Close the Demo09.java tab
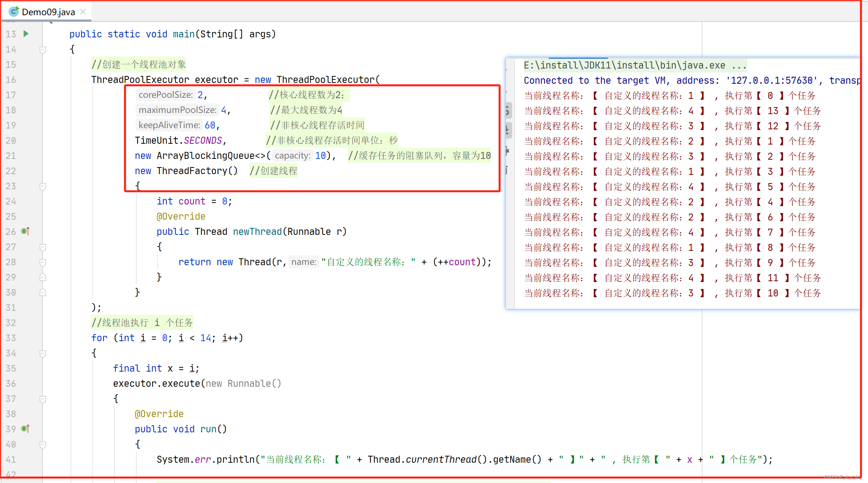 (83, 12)
